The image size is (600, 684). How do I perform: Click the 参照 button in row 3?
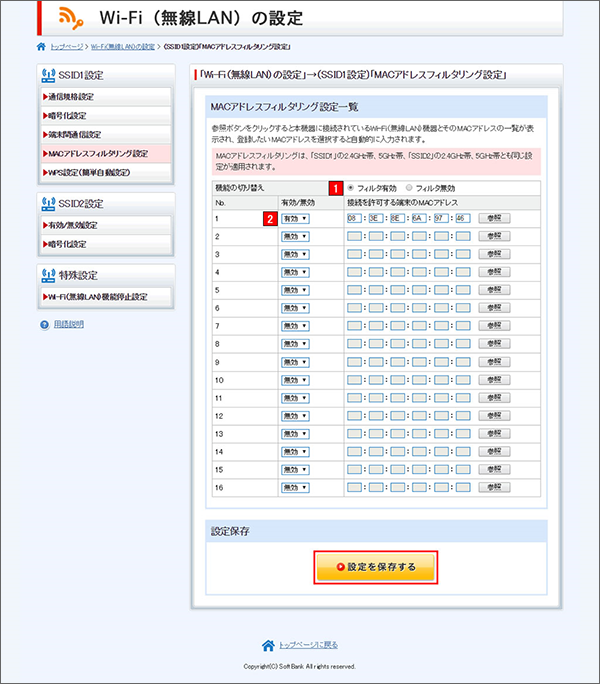(494, 254)
